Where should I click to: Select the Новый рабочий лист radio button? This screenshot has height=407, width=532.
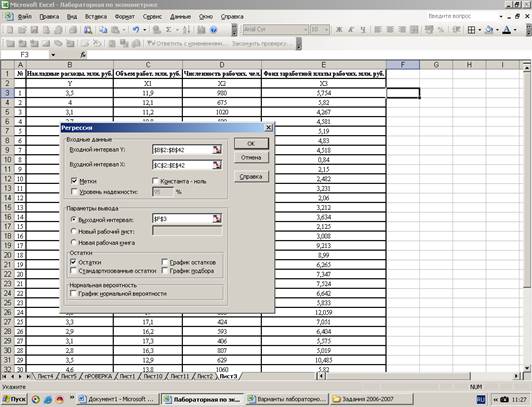[73, 231]
